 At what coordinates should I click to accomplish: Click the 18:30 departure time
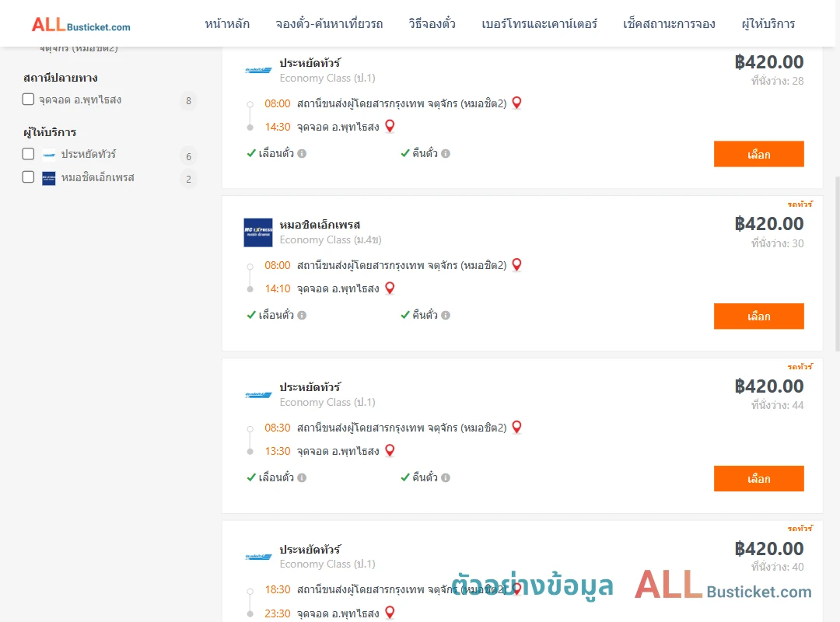pos(278,589)
